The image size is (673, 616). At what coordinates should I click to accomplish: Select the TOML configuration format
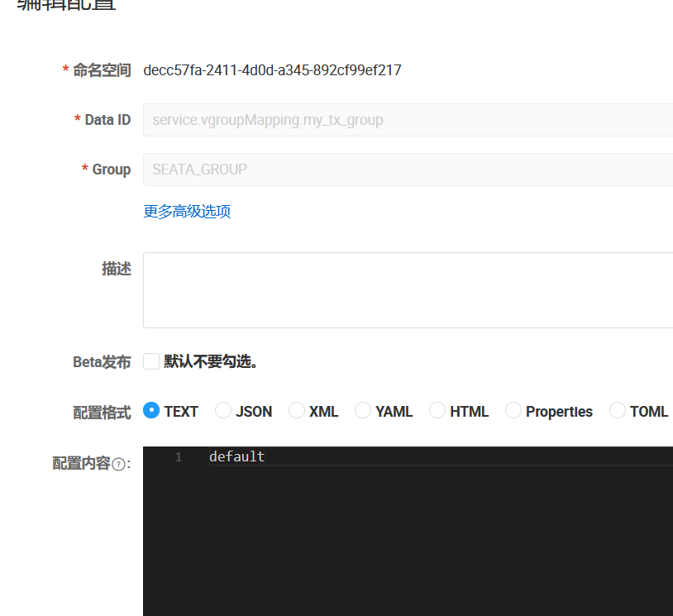point(618,411)
